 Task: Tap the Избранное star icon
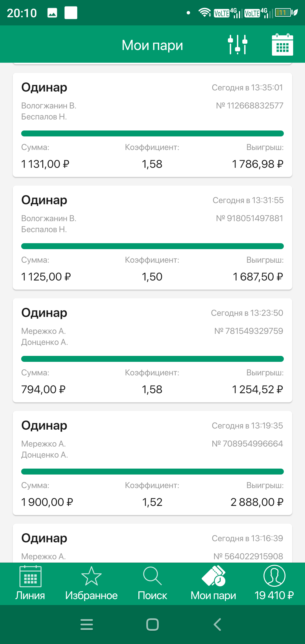(91, 576)
